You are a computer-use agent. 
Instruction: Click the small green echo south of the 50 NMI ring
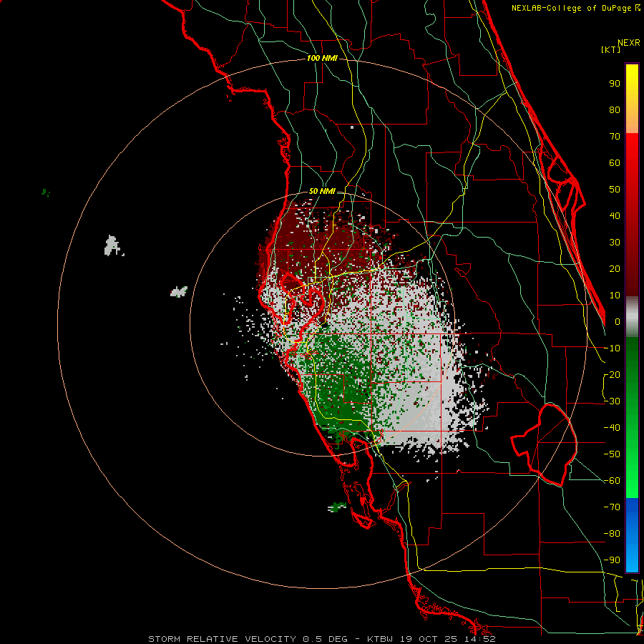click(x=337, y=507)
